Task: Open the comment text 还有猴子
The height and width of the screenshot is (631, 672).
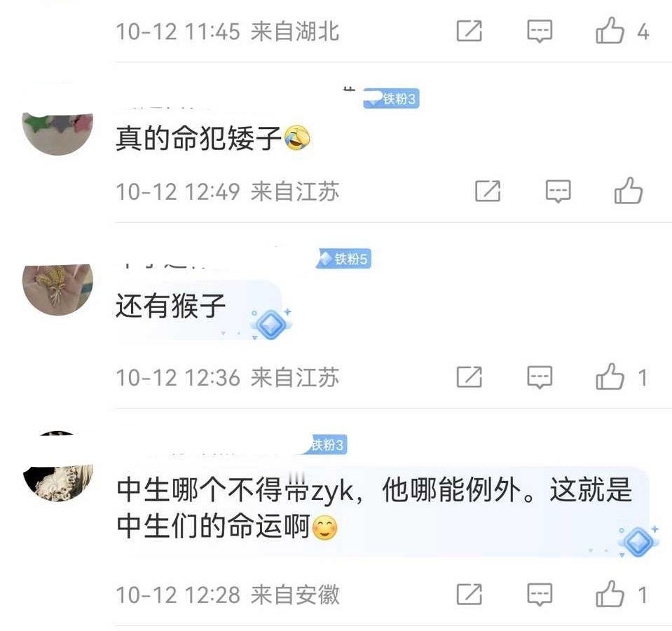Action: [x=170, y=306]
